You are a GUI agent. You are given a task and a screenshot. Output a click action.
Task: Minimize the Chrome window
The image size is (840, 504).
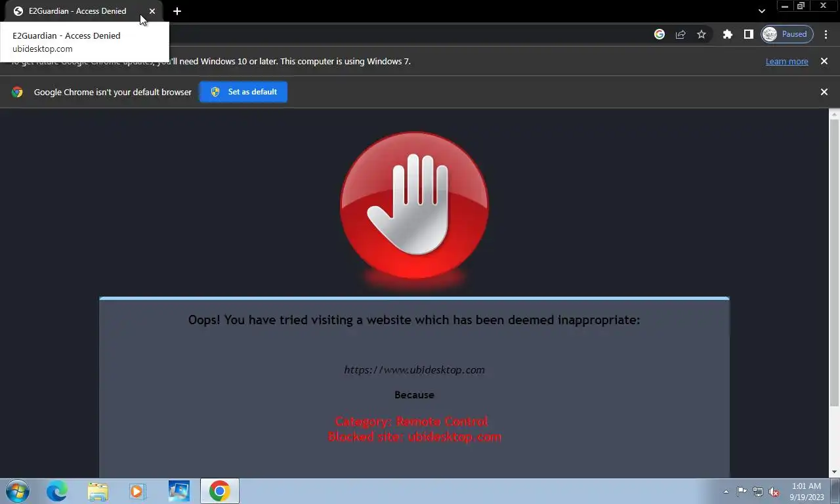click(x=785, y=6)
